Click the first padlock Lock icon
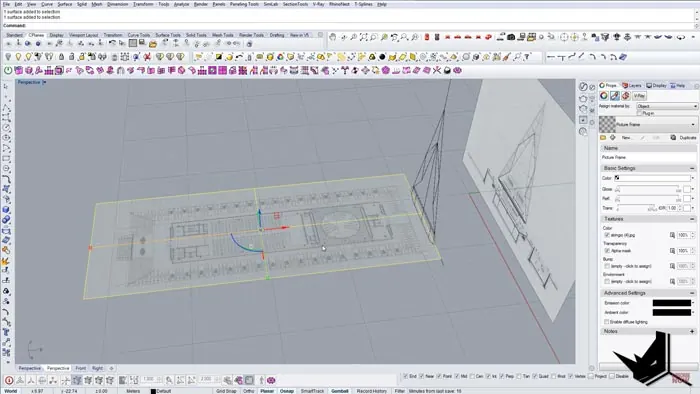The image size is (700, 394). click(62, 57)
